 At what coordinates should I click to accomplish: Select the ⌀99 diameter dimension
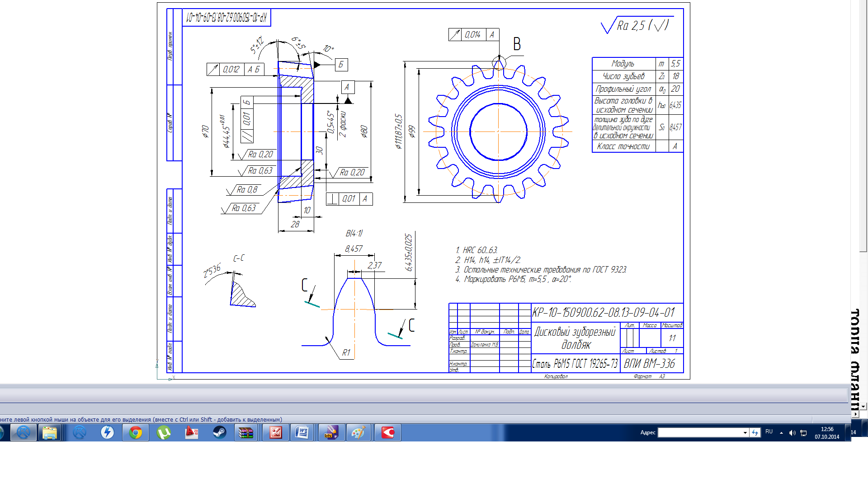(411, 131)
